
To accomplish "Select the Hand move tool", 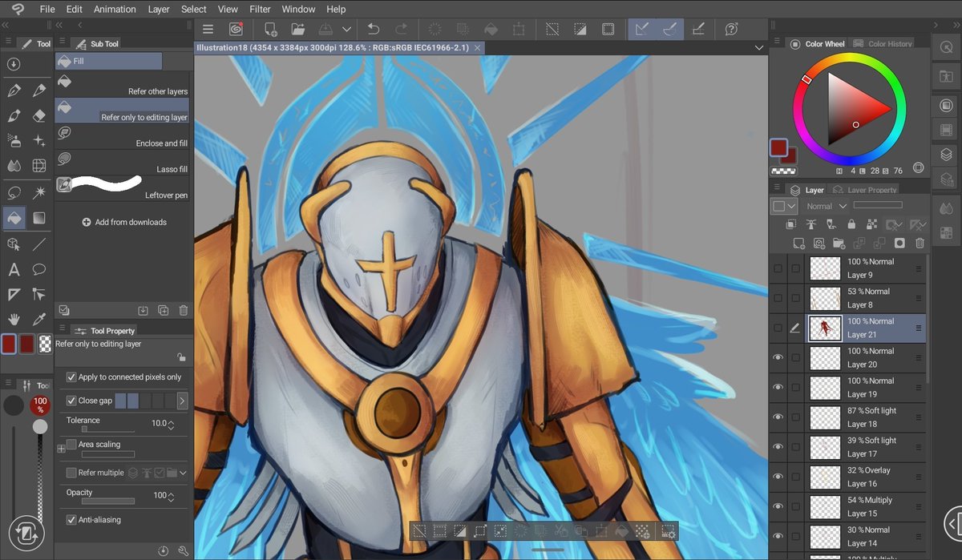I will [14, 319].
